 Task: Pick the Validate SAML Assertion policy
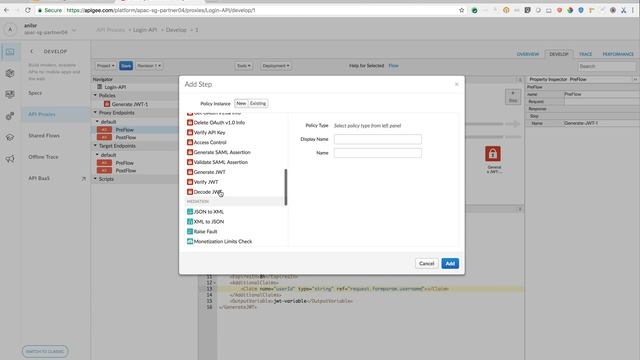pyautogui.click(x=218, y=162)
